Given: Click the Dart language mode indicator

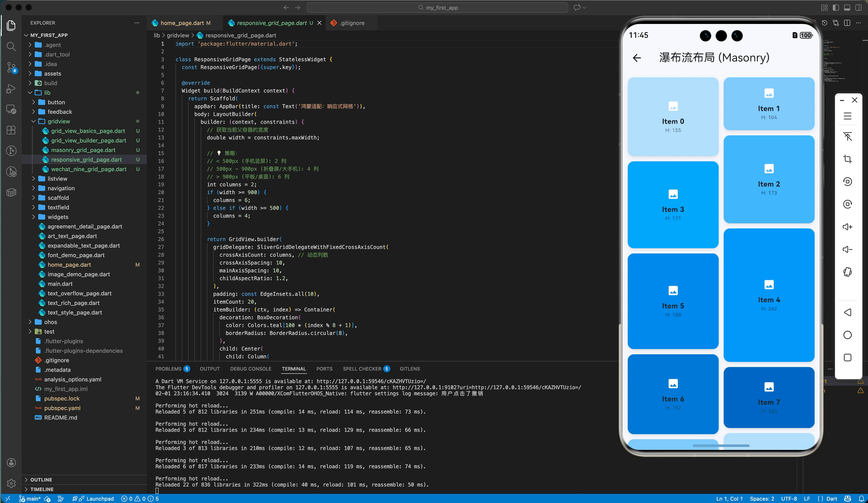Looking at the screenshot, I should tap(831, 499).
